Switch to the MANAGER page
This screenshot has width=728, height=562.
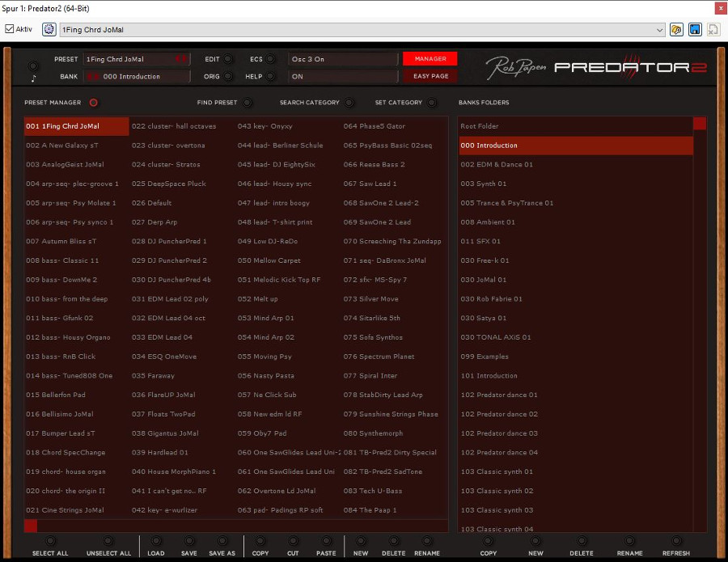[x=430, y=58]
